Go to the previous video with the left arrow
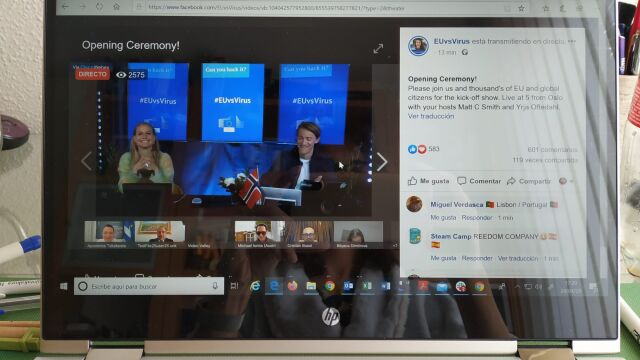 [x=87, y=161]
